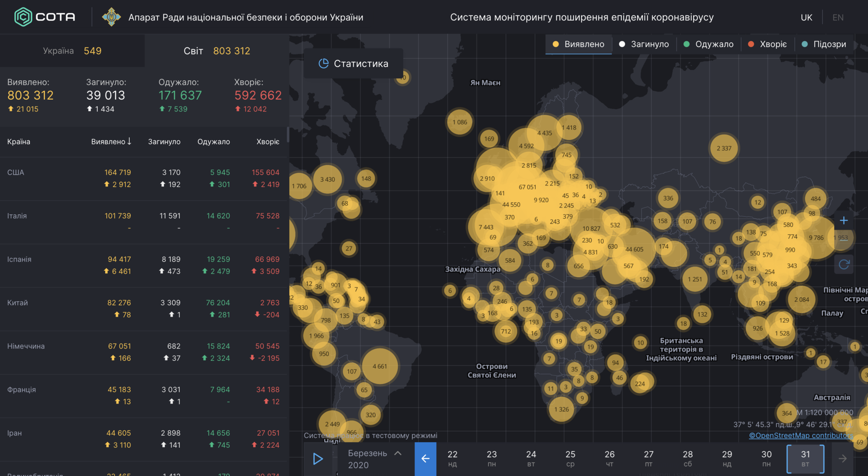
Task: Click the 9 786 bubble over Korea
Action: pyautogui.click(x=816, y=237)
